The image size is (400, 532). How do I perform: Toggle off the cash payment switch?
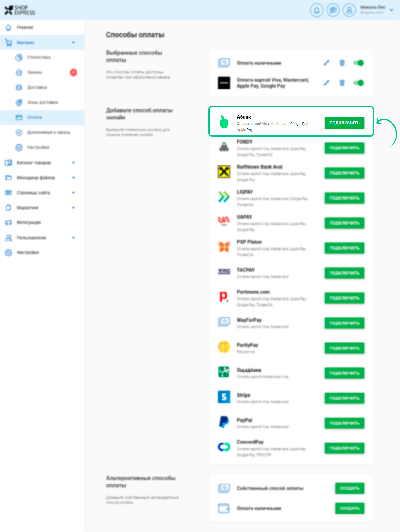[358, 63]
